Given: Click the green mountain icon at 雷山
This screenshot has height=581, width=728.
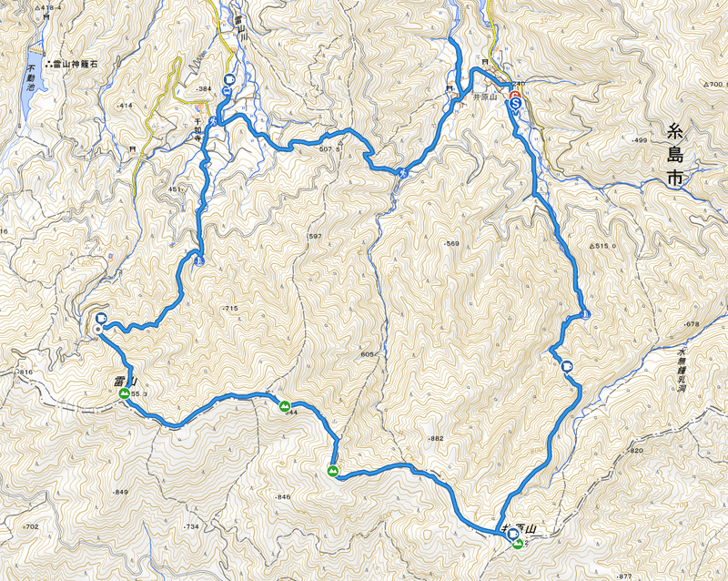Looking at the screenshot, I should click(124, 394).
